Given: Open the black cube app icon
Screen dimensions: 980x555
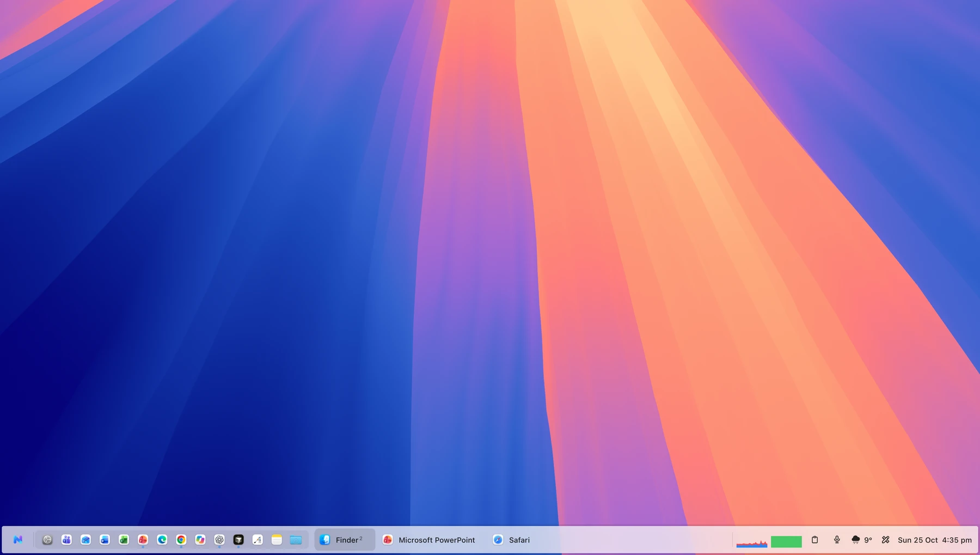Looking at the screenshot, I should (238, 540).
